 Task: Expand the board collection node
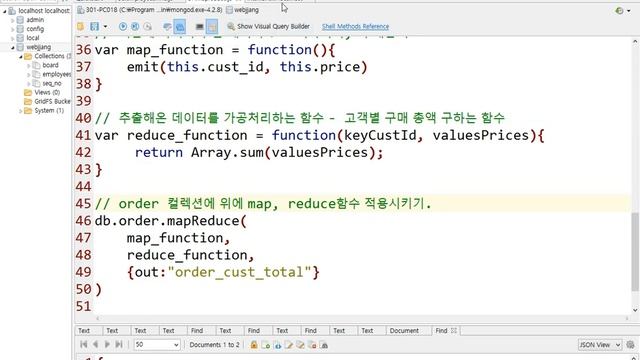click(x=29, y=65)
